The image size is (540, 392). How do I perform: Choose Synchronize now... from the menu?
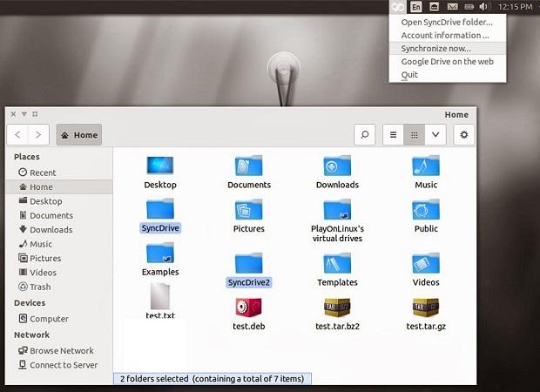click(x=448, y=48)
